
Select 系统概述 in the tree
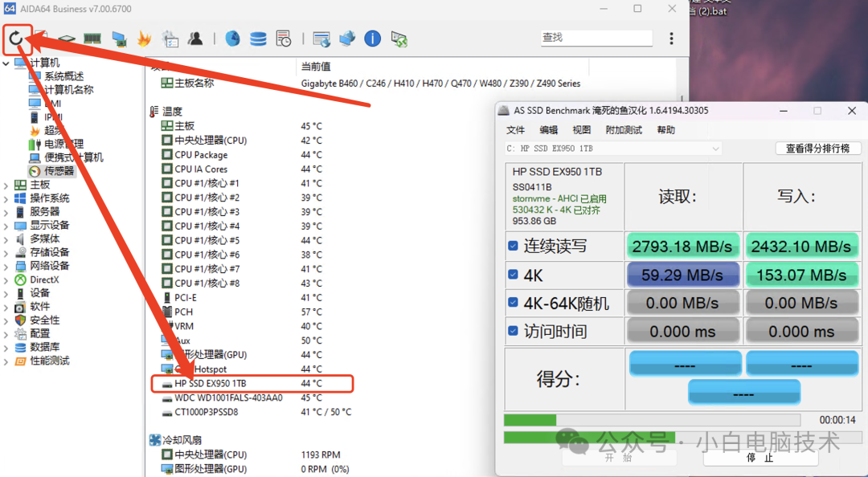click(64, 76)
